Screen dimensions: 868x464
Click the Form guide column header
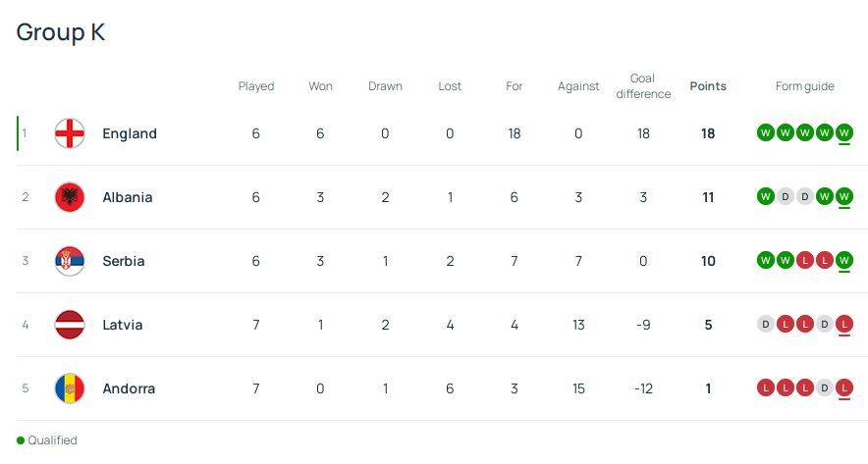(805, 86)
